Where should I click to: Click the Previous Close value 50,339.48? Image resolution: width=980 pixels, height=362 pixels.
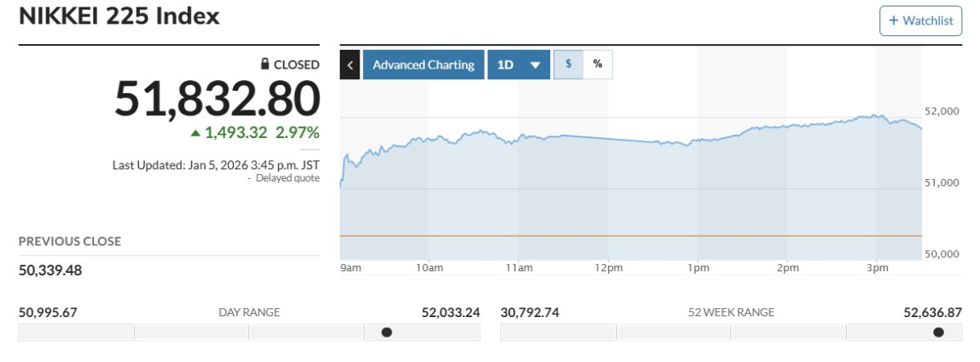click(x=51, y=270)
